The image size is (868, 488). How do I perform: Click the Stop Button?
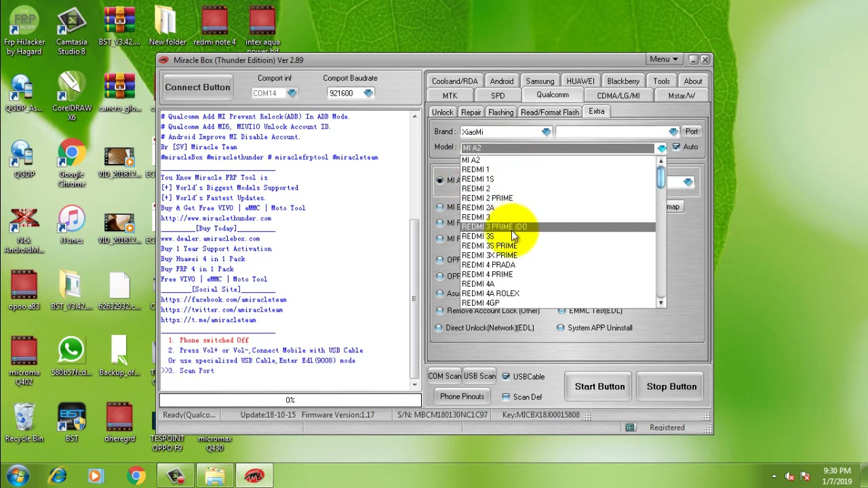[671, 387]
